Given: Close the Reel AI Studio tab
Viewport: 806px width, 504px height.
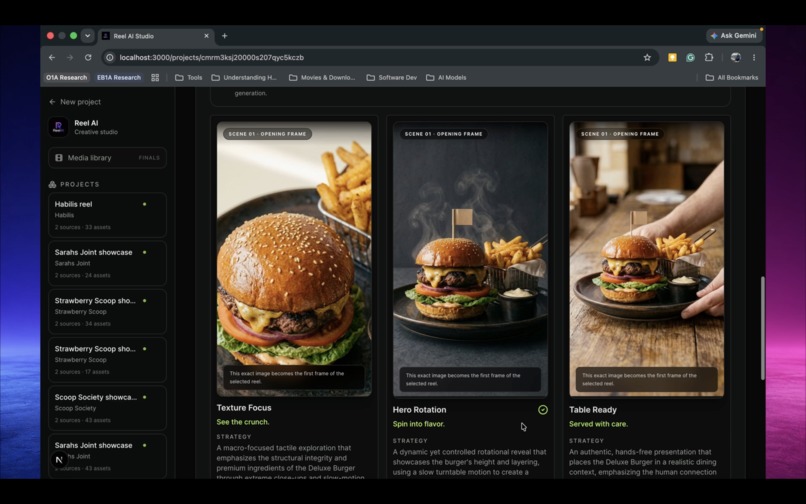Looking at the screenshot, I should click(x=206, y=36).
